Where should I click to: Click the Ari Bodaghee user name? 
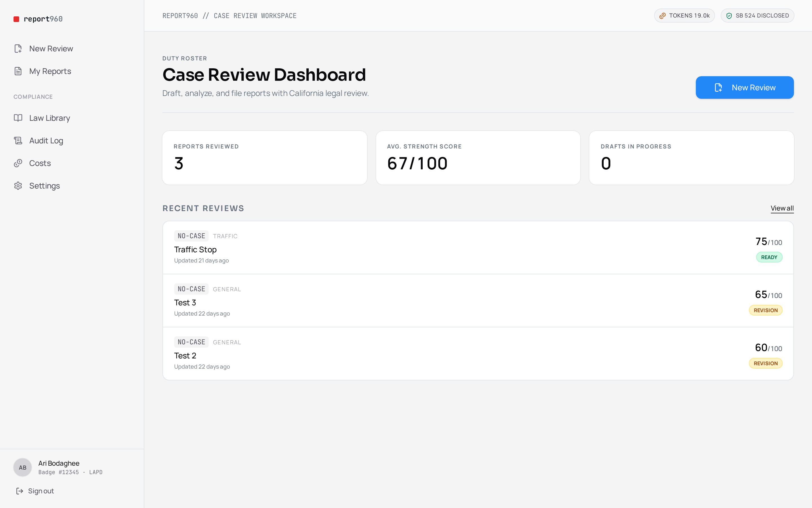click(x=59, y=463)
